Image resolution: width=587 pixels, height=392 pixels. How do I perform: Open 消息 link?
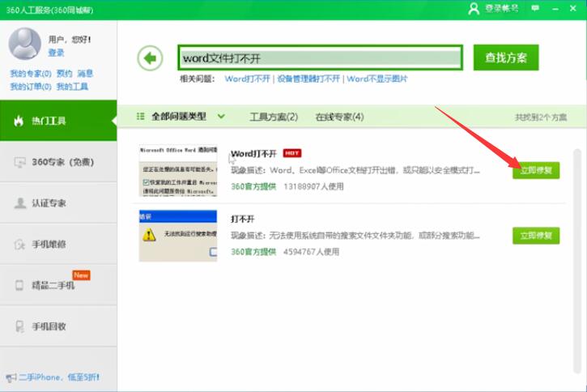85,74
